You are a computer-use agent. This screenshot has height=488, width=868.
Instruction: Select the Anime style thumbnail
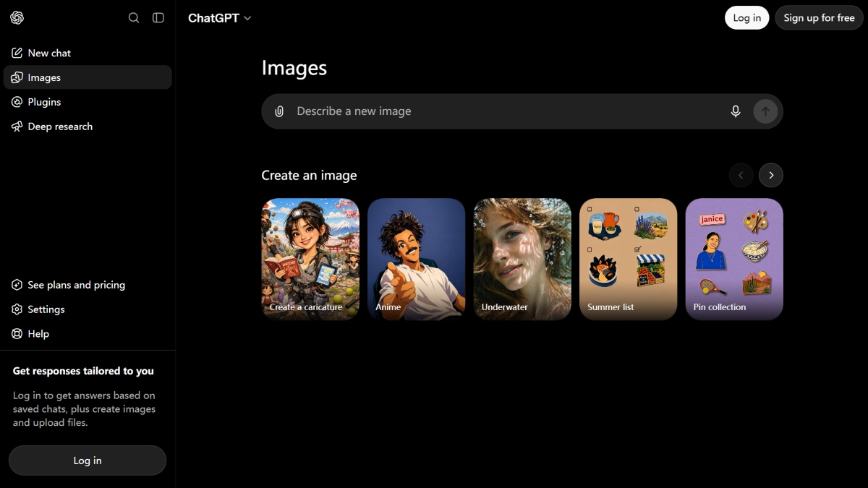[x=416, y=259]
